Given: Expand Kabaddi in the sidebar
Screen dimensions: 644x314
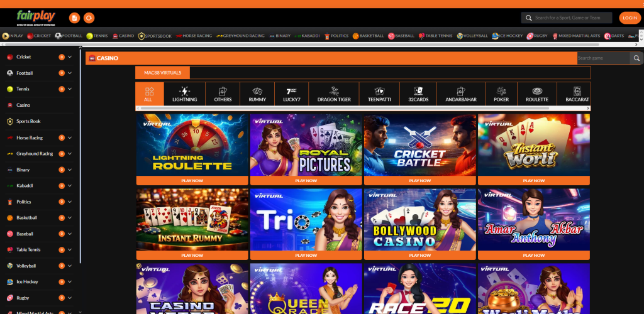Looking at the screenshot, I should (70, 186).
